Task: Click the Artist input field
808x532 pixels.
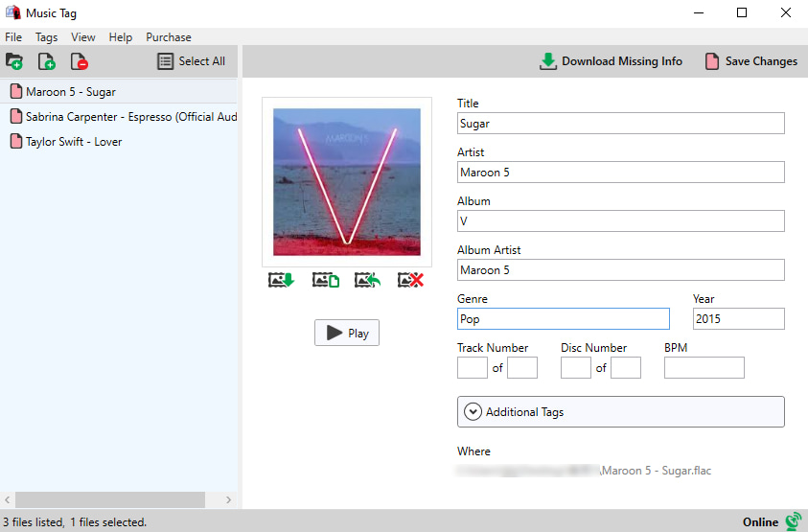Action: [621, 173]
